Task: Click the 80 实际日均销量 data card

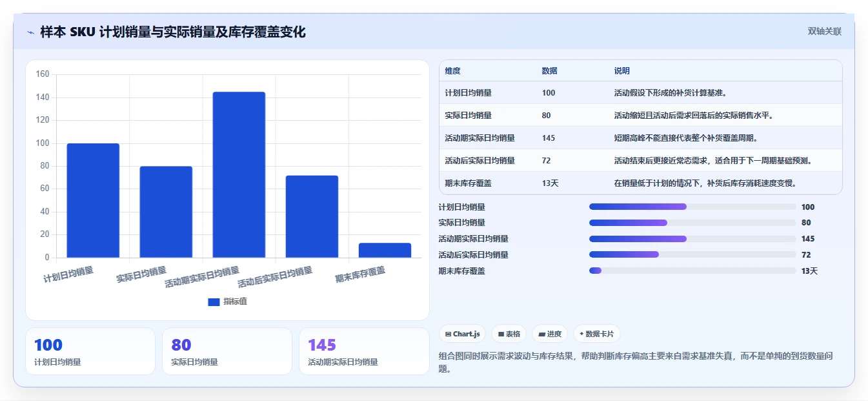Action: [227, 351]
